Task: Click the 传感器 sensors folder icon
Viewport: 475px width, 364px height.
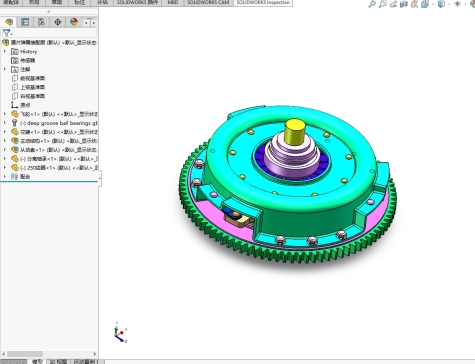Action: pos(15,60)
